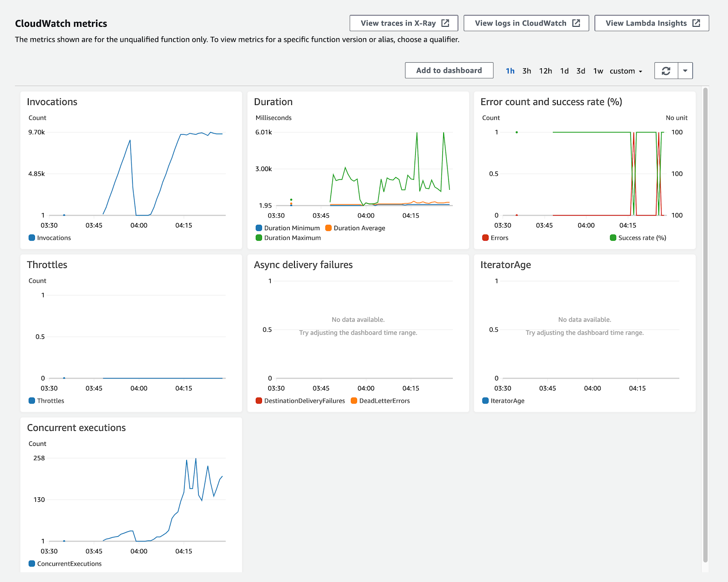Select the 1h time range
This screenshot has width=728, height=582.
[510, 71]
